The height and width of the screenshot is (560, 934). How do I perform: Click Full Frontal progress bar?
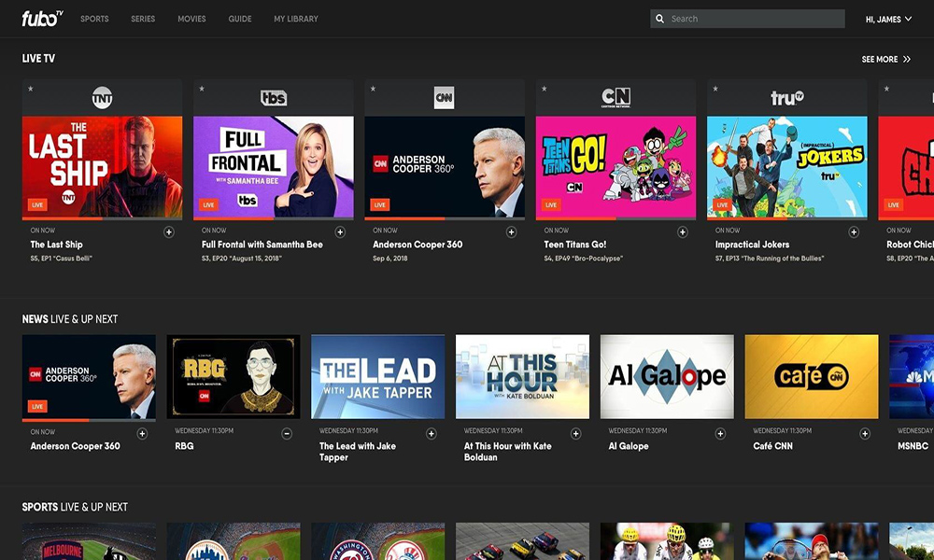274,218
